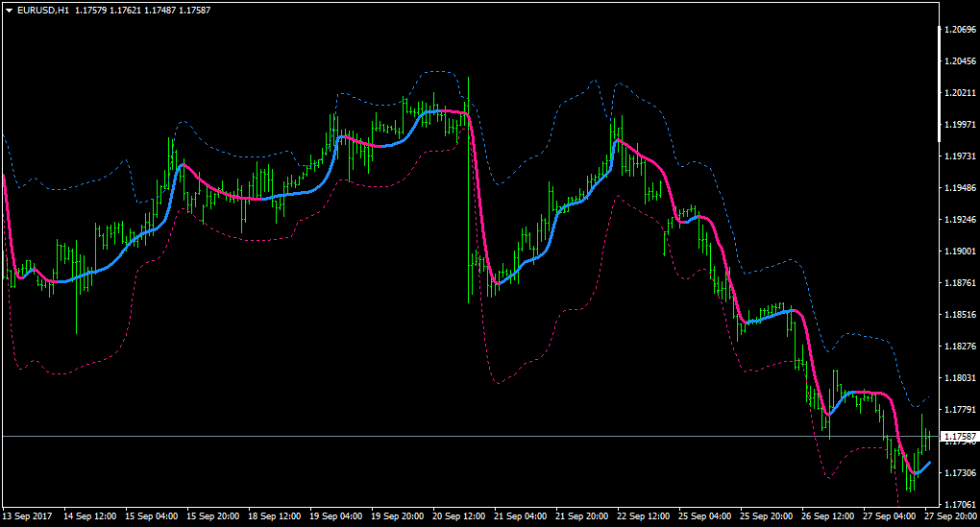Click the 26 Sep 12:00 time label

point(828,516)
